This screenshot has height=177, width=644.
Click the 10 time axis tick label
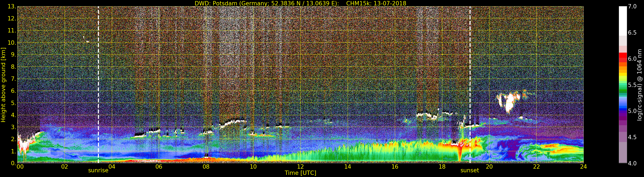pyautogui.click(x=253, y=166)
